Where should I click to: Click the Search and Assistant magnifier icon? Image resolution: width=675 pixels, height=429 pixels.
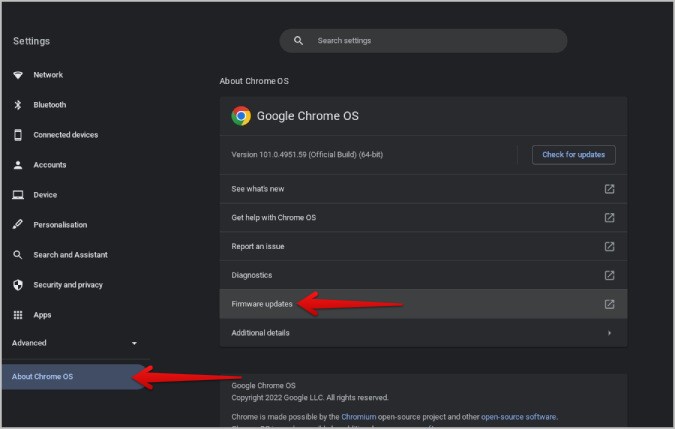[x=18, y=255]
